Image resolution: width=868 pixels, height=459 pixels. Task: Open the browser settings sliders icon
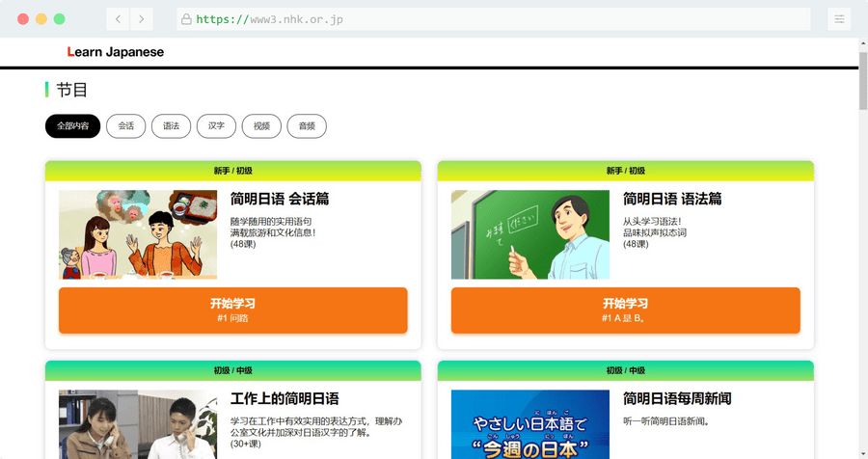[839, 19]
